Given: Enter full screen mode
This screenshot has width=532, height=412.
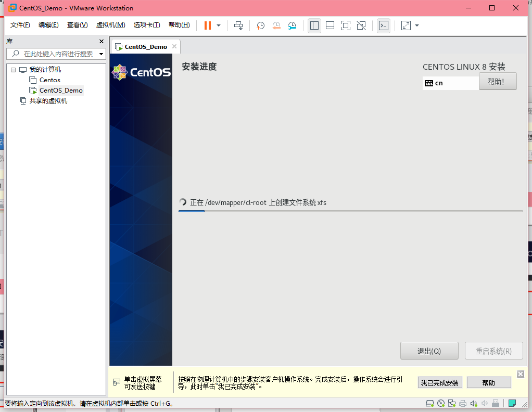Looking at the screenshot, I should [346, 25].
